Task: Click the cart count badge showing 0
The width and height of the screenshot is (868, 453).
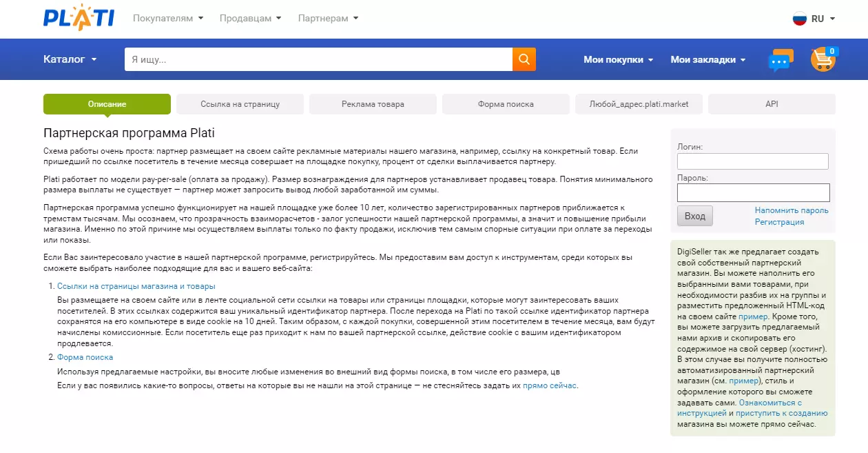Action: [x=833, y=51]
